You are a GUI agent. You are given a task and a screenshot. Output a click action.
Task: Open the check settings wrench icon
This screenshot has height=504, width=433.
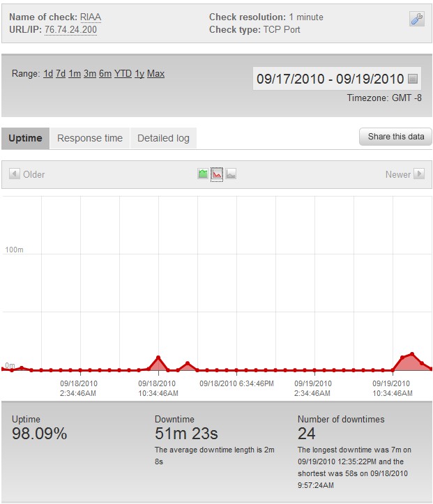[x=416, y=18]
